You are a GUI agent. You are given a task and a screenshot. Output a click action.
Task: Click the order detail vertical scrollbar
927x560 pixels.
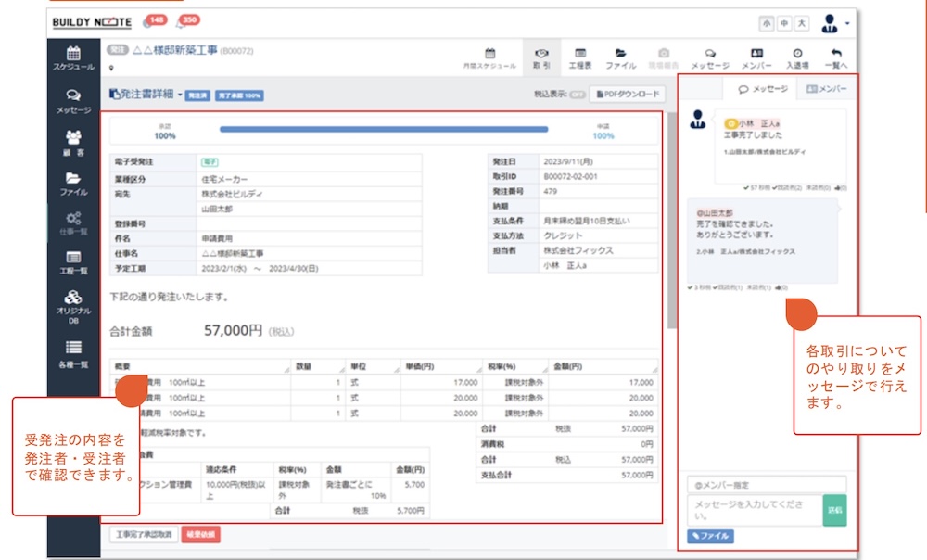[x=671, y=223]
